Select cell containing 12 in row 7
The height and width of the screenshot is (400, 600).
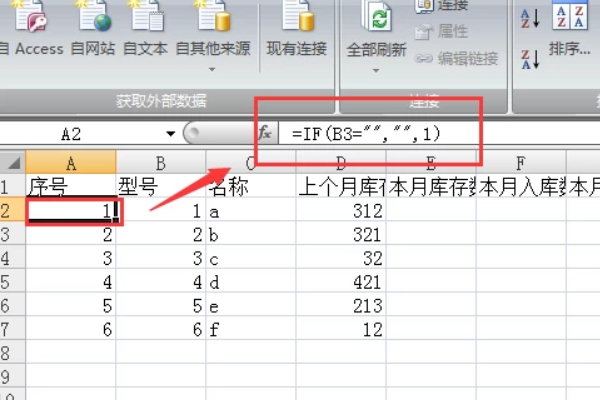coord(341,329)
